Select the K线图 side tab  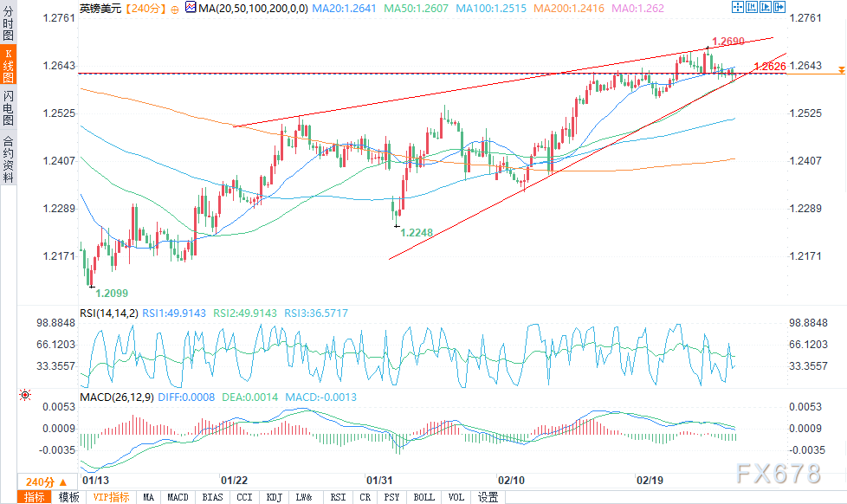(x=9, y=64)
